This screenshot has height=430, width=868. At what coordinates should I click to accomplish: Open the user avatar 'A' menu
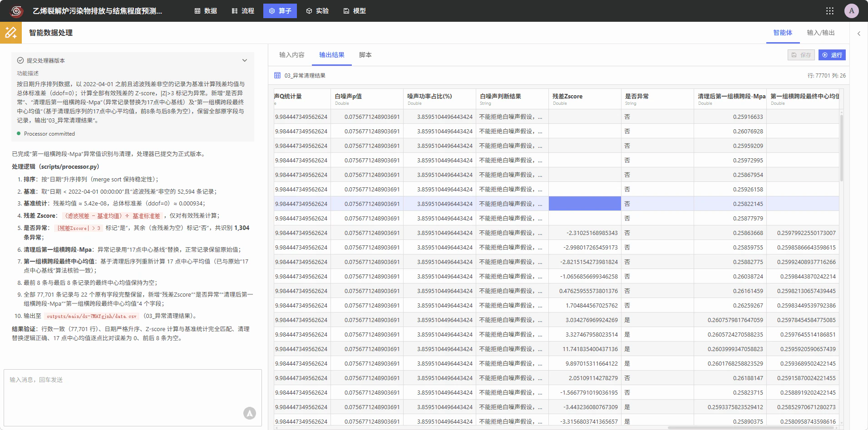[852, 11]
